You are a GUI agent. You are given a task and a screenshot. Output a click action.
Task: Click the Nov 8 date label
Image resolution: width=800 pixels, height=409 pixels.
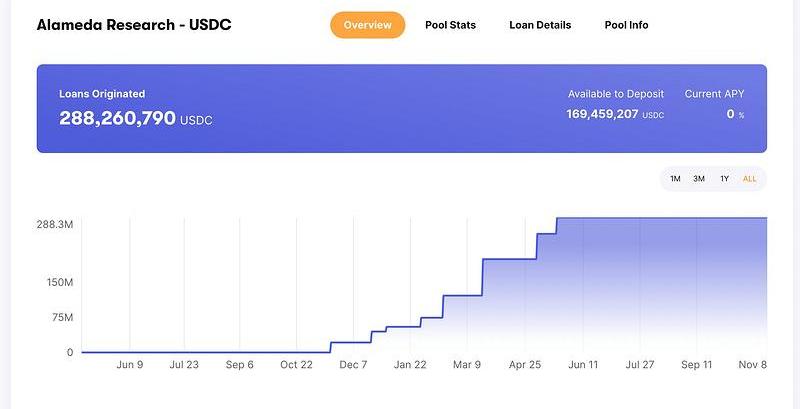[752, 365]
